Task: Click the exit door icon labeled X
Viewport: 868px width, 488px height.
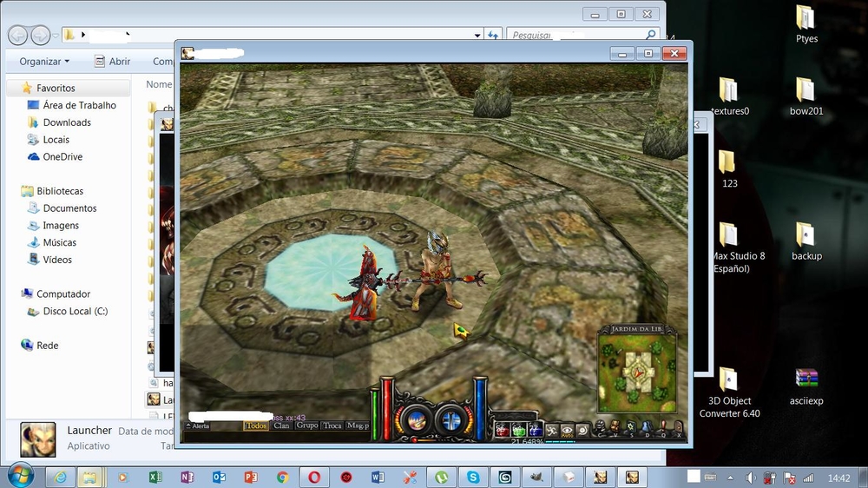Action: pos(679,427)
